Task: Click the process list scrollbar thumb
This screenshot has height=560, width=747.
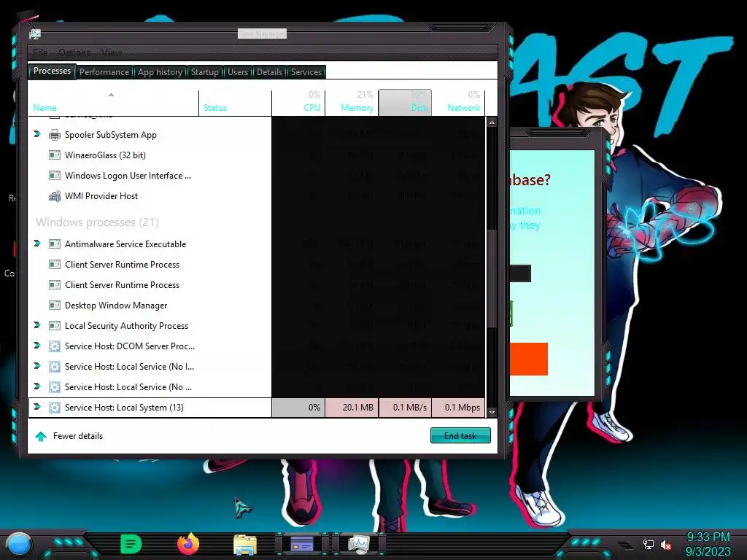Action: pos(492,279)
